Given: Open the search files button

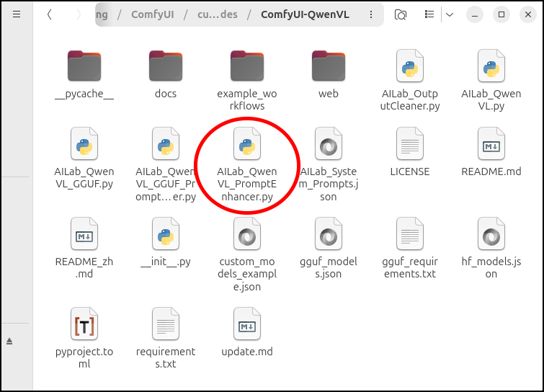Looking at the screenshot, I should tap(401, 14).
